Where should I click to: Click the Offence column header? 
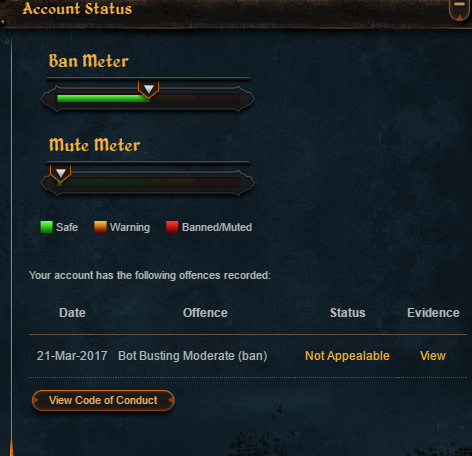point(205,313)
